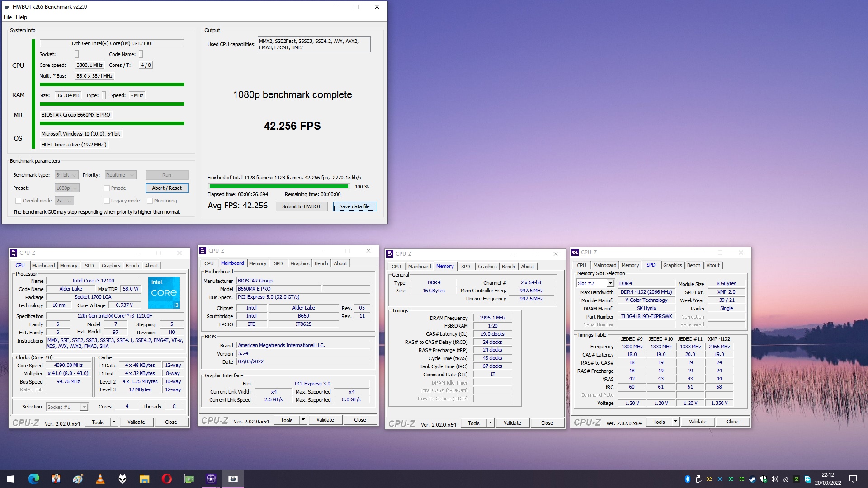Open the taskbar clock and date
The image size is (868, 488).
pos(828,479)
